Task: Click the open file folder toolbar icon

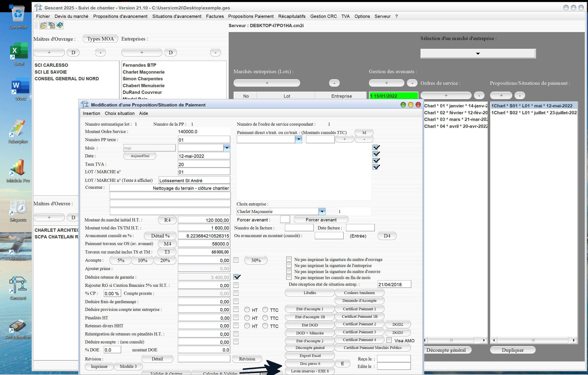Action: (x=43, y=25)
